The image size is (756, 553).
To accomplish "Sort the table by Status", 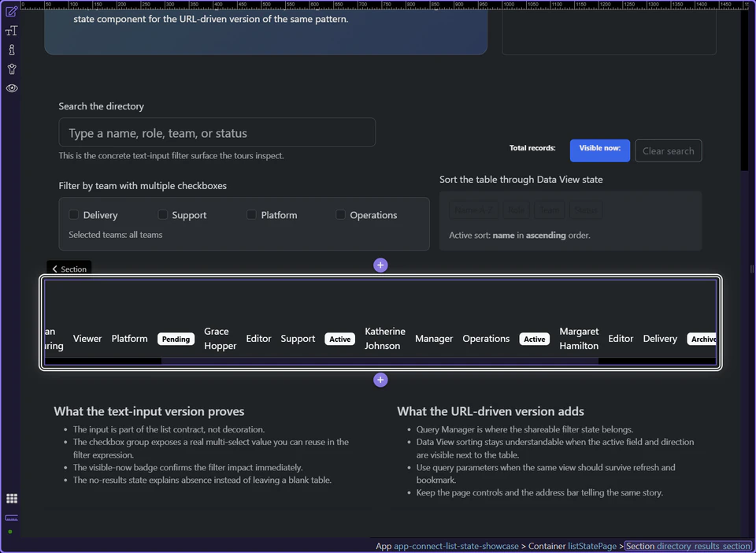I will point(586,210).
